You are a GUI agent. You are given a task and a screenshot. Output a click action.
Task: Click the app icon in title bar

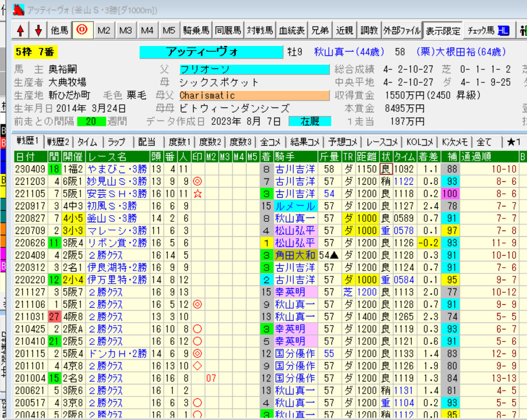coord(18,9)
